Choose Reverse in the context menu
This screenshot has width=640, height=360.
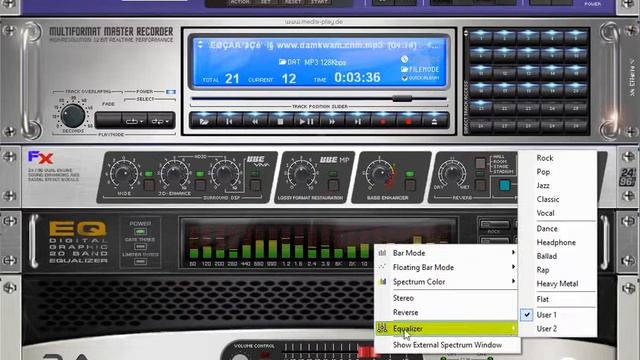446,312
